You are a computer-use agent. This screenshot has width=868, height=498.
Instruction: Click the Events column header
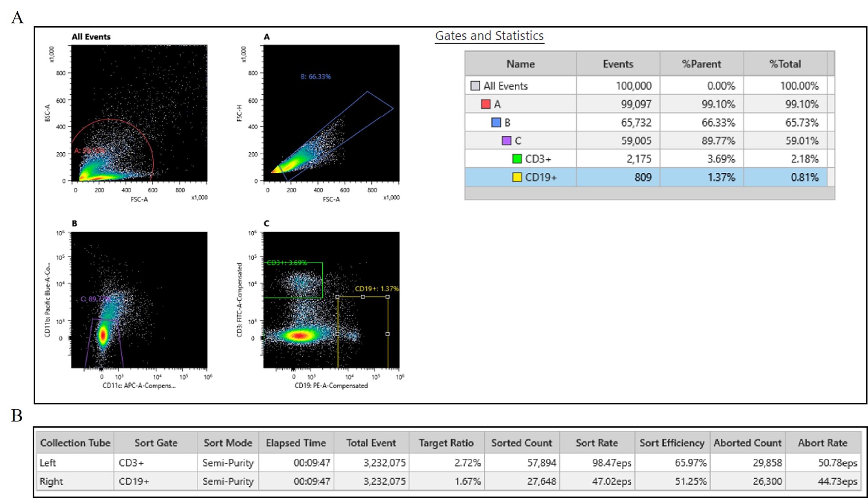coord(618,64)
